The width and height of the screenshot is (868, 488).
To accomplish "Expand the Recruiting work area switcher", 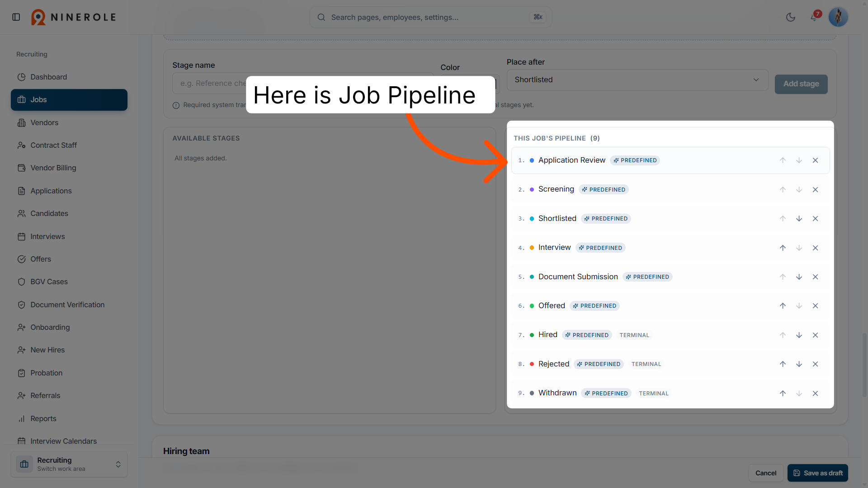I will pyautogui.click(x=69, y=464).
